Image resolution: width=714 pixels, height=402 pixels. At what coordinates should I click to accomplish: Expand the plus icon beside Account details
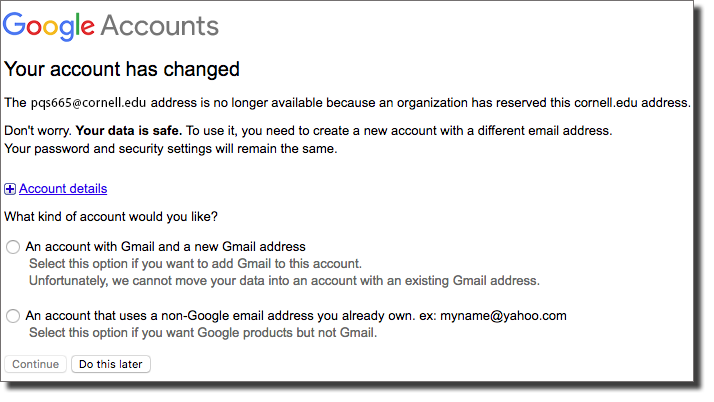(x=10, y=189)
